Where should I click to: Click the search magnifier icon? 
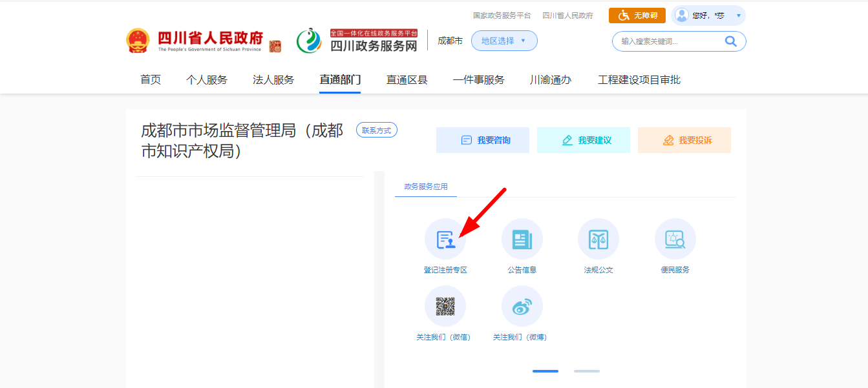pyautogui.click(x=730, y=41)
